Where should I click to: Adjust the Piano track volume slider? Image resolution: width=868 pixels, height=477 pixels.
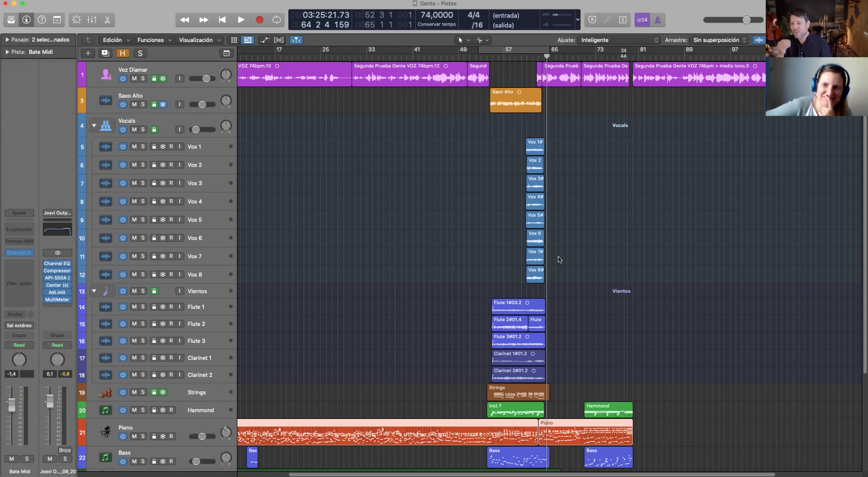202,436
